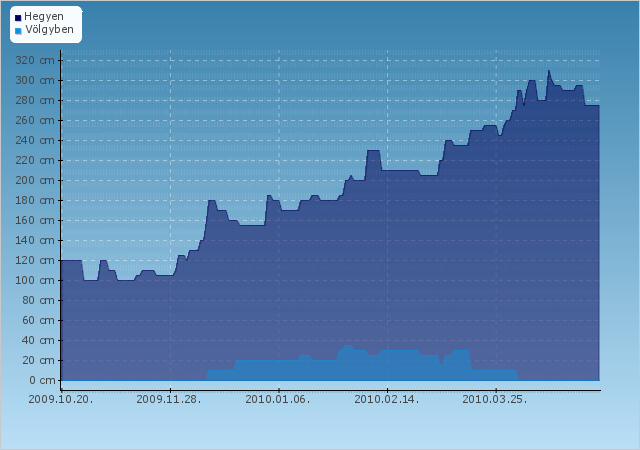Click the 2010.01.06. date axis label

pos(278,399)
